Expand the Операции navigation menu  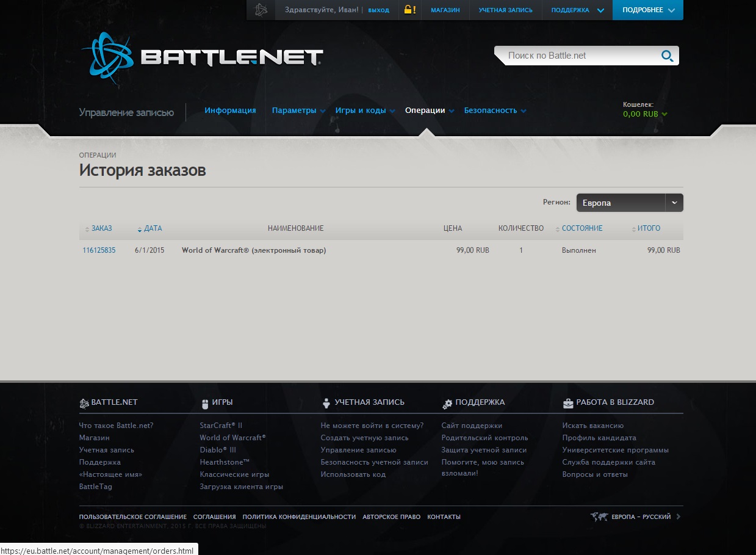click(430, 111)
